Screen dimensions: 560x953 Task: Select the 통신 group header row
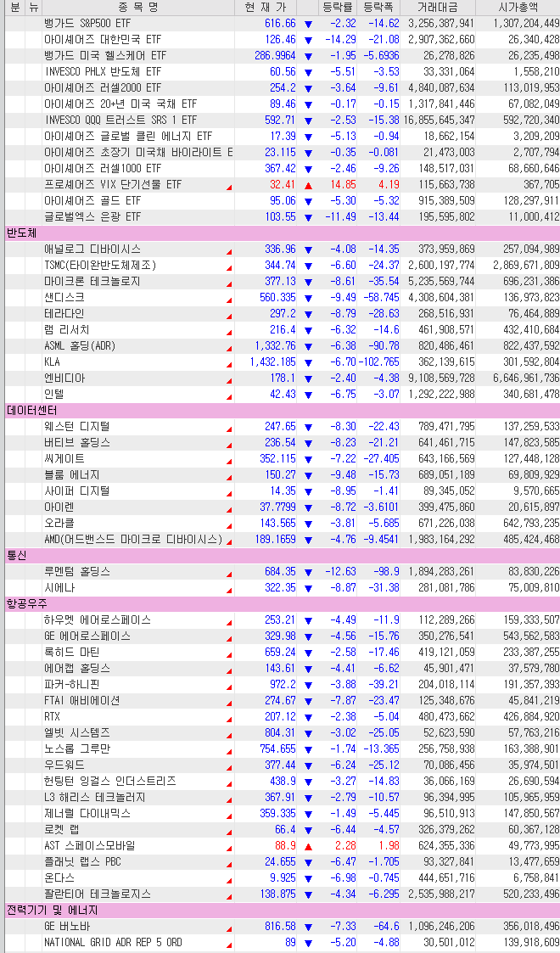[283, 556]
